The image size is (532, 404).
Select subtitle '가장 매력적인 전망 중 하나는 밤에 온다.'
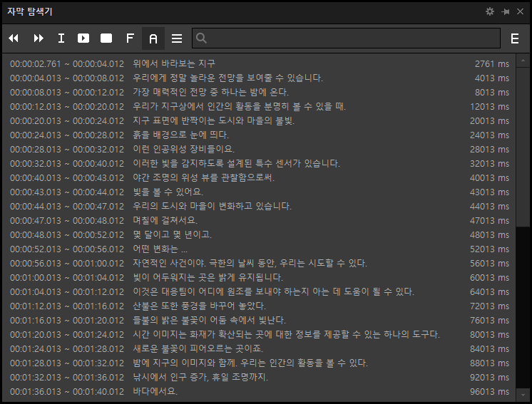tap(210, 92)
